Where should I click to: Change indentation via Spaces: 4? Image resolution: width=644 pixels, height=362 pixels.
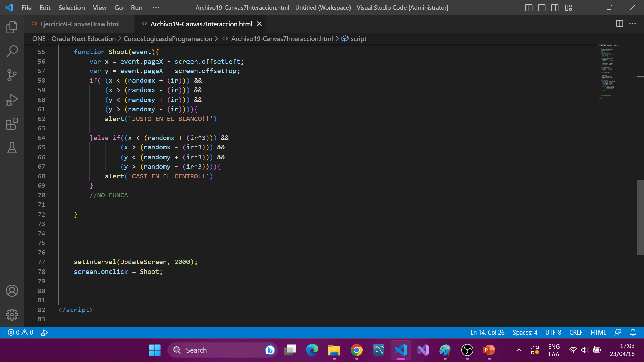(x=525, y=333)
